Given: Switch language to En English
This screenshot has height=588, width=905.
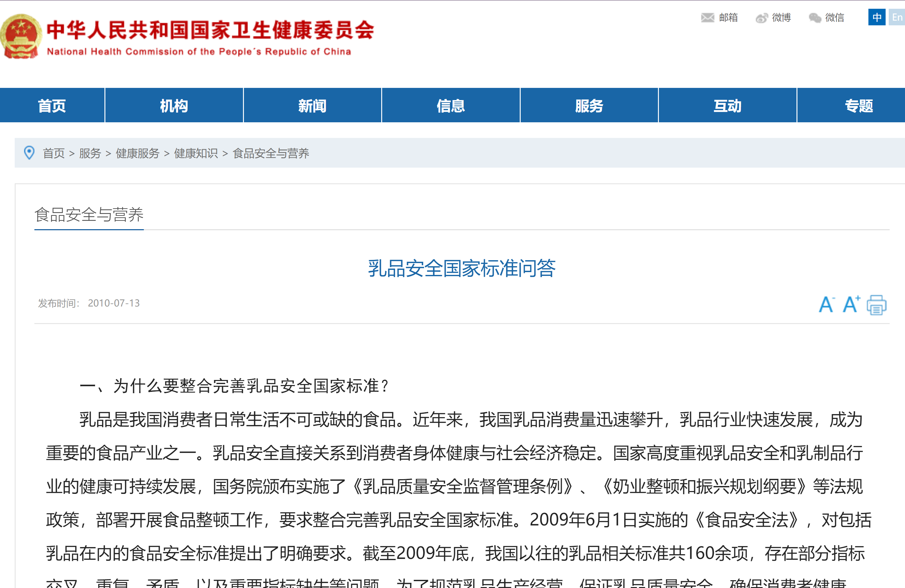Looking at the screenshot, I should tap(897, 18).
